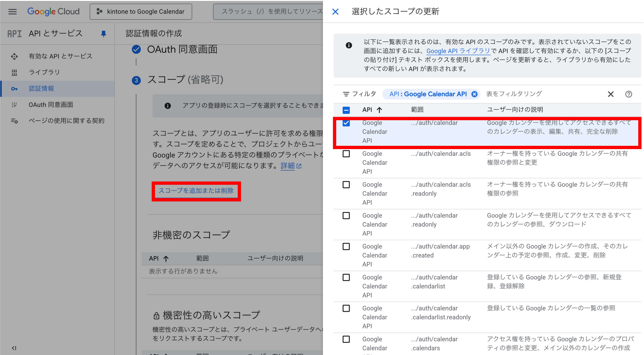Screen dimensions: 644x355
Task: Check the calendar.calendarlist scope checkbox
Action: [346, 278]
